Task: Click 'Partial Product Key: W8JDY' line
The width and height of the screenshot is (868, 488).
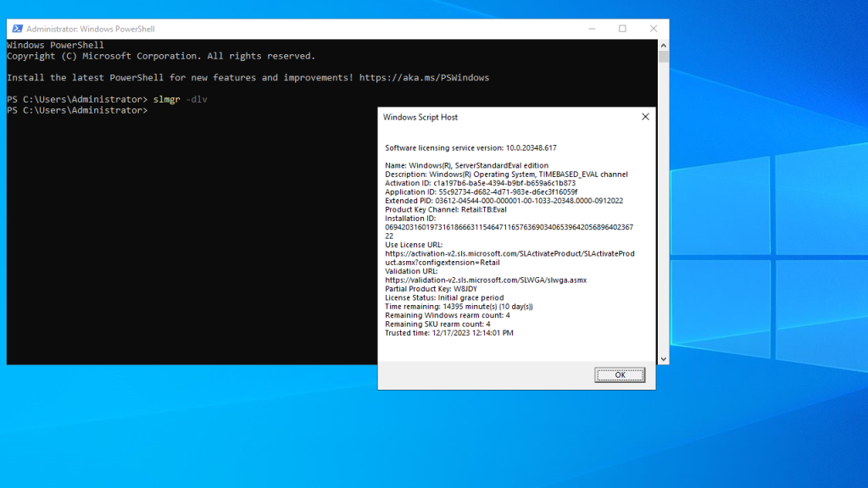Action: tap(431, 289)
